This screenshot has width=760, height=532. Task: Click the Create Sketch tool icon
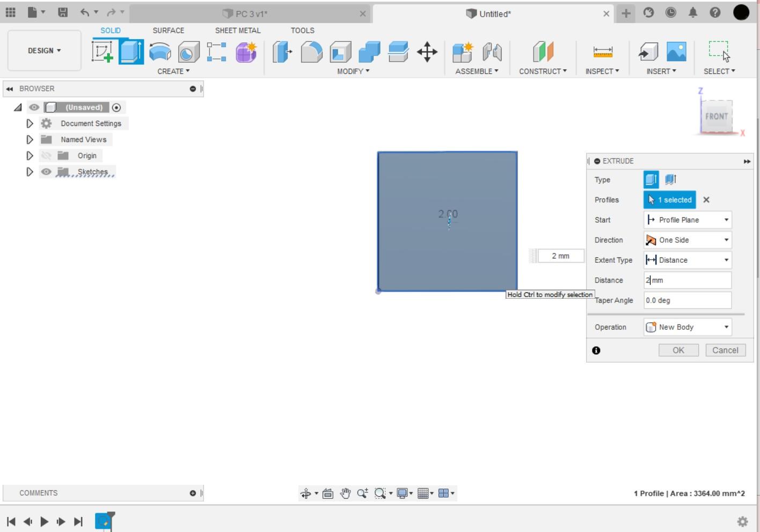[x=102, y=52]
